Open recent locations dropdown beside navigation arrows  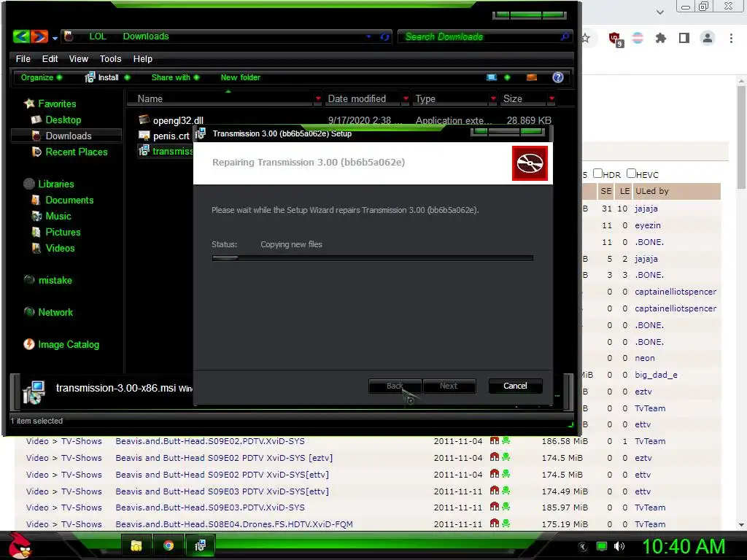click(55, 38)
